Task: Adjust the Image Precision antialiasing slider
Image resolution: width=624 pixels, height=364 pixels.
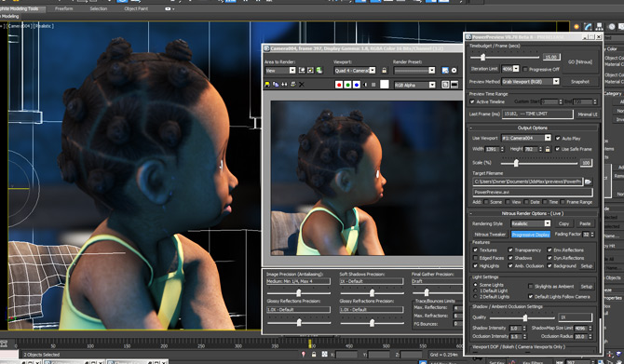Action: pyautogui.click(x=298, y=293)
